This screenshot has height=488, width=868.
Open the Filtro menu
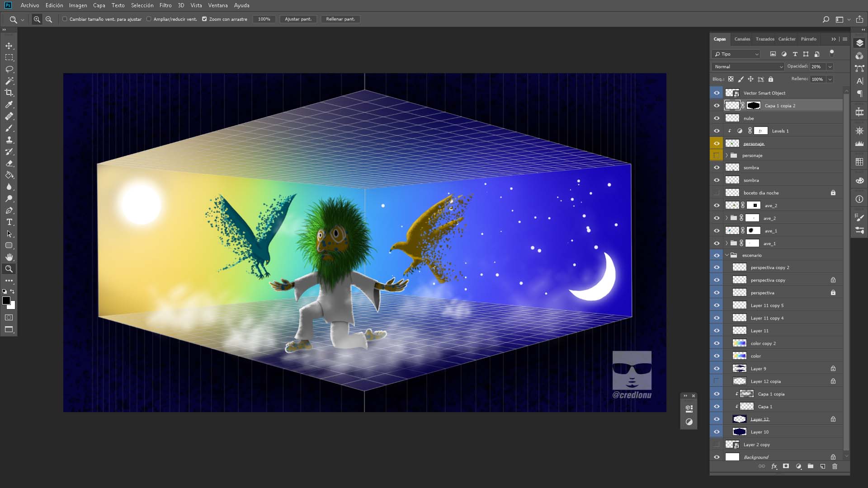tap(165, 5)
